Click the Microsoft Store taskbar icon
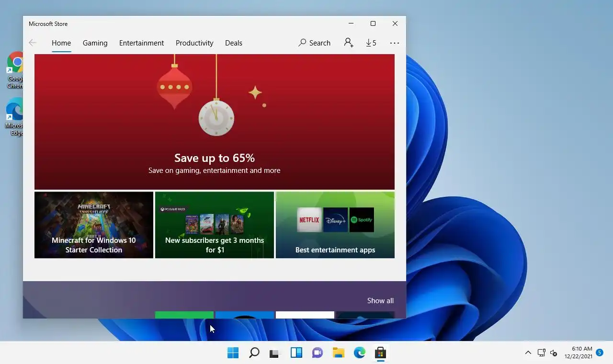 tap(381, 353)
